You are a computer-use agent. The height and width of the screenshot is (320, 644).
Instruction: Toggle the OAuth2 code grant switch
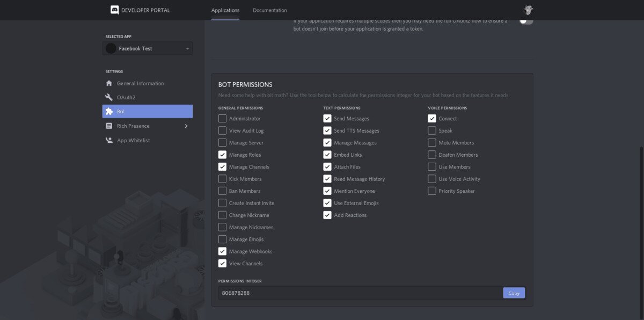[526, 21]
